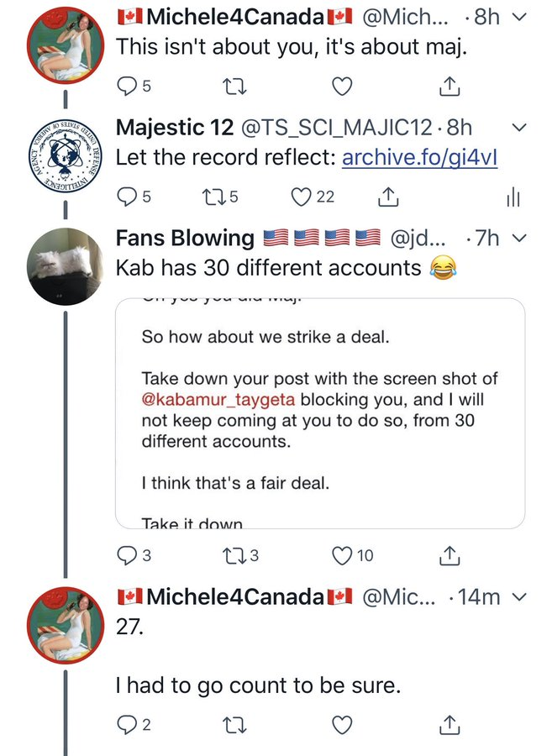Expand the Fans Blowing tweet options menu
The width and height of the screenshot is (552, 756).
pos(518,238)
